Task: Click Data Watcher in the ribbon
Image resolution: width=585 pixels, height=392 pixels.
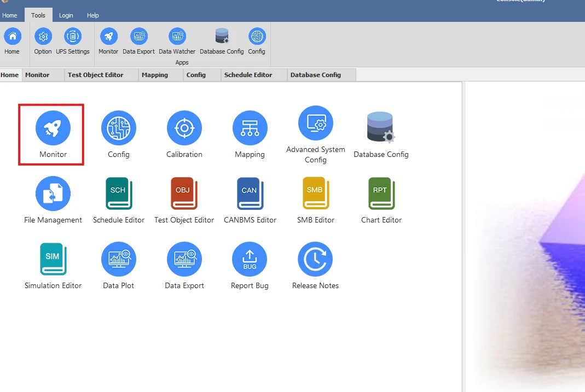Action: (x=177, y=42)
